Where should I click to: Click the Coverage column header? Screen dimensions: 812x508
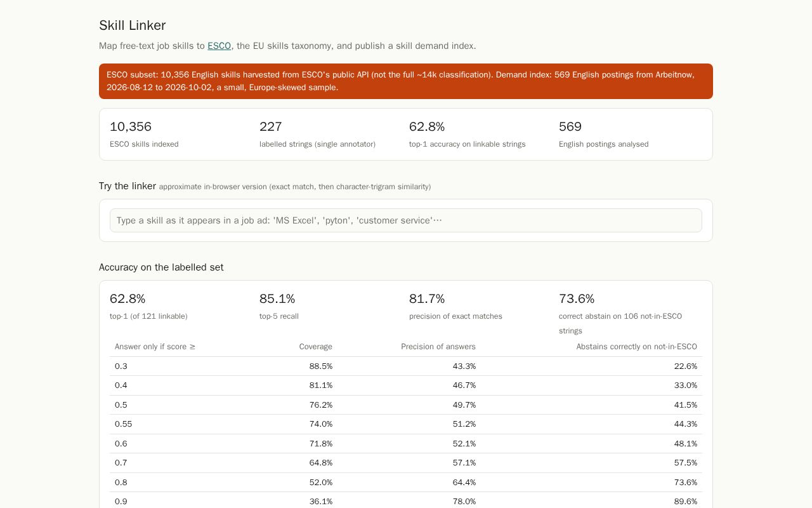pos(315,347)
